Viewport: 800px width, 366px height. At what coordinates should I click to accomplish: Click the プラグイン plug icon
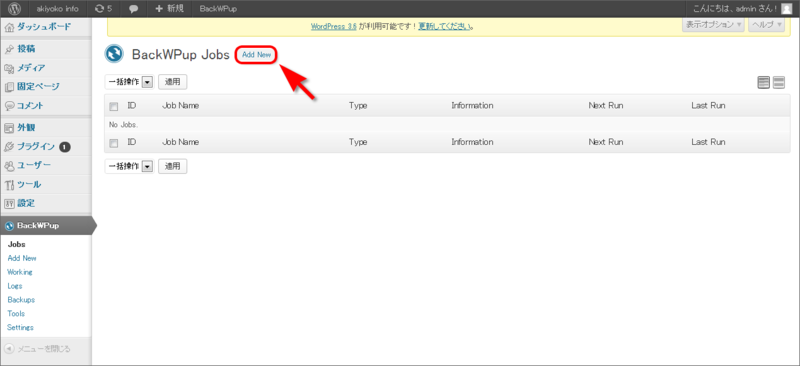click(9, 147)
